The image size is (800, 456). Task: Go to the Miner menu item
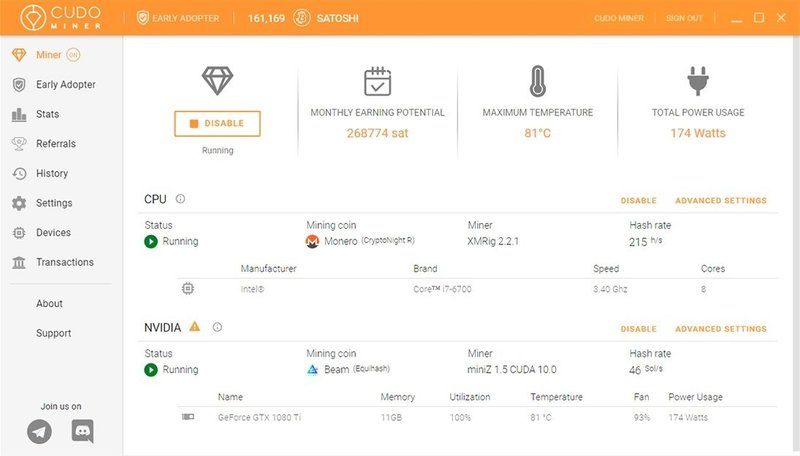point(48,55)
